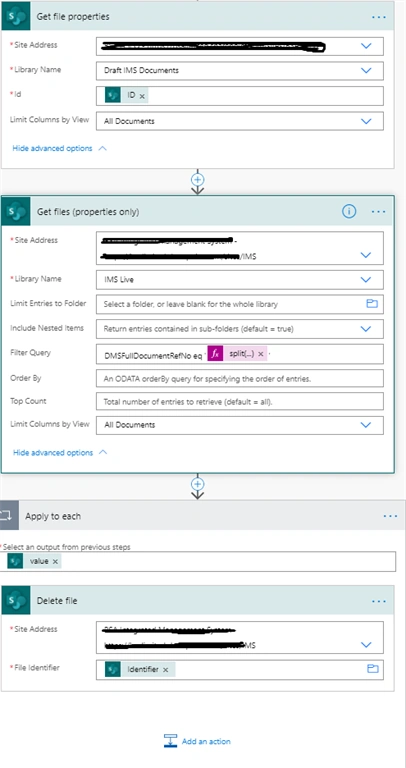Open info icon on Get files (properties only)

349,211
